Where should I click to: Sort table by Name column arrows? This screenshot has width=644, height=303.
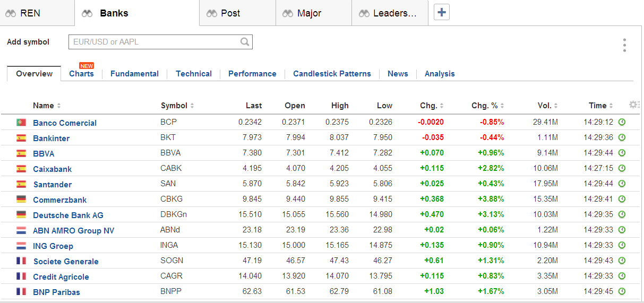[x=59, y=106]
